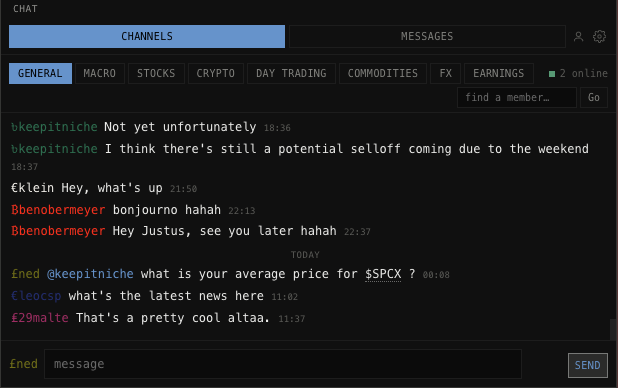Click message 'That's a pretty cool altaa.'
Viewport: 618px width, 388px height.
click(x=173, y=318)
